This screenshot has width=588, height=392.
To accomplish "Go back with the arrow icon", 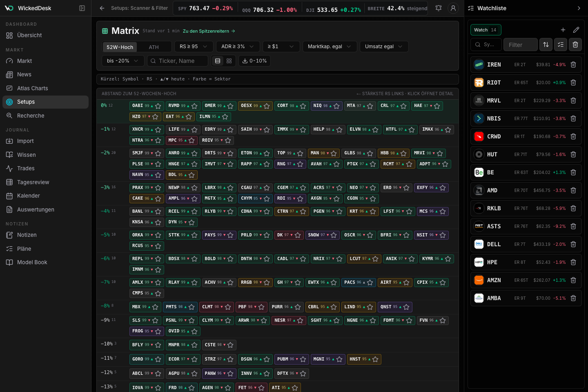I will click(x=102, y=8).
